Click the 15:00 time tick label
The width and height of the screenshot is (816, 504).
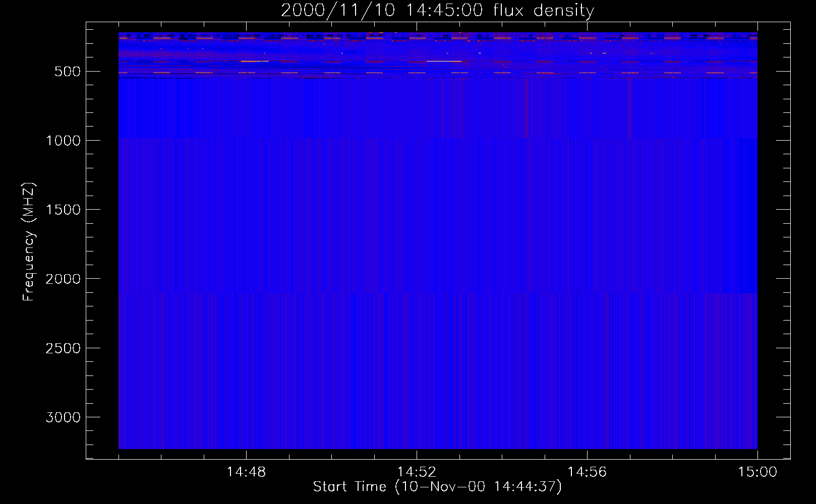click(x=757, y=472)
